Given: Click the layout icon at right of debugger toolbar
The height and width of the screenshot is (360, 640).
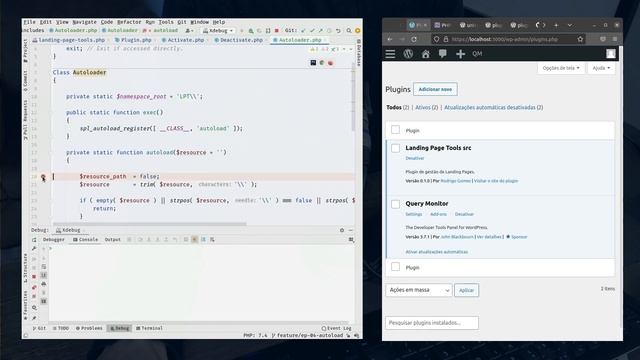Looking at the screenshot, I should click(351, 240).
